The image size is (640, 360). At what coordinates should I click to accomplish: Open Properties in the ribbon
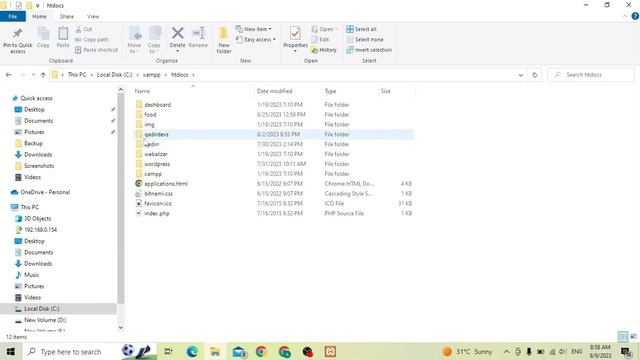click(x=296, y=39)
